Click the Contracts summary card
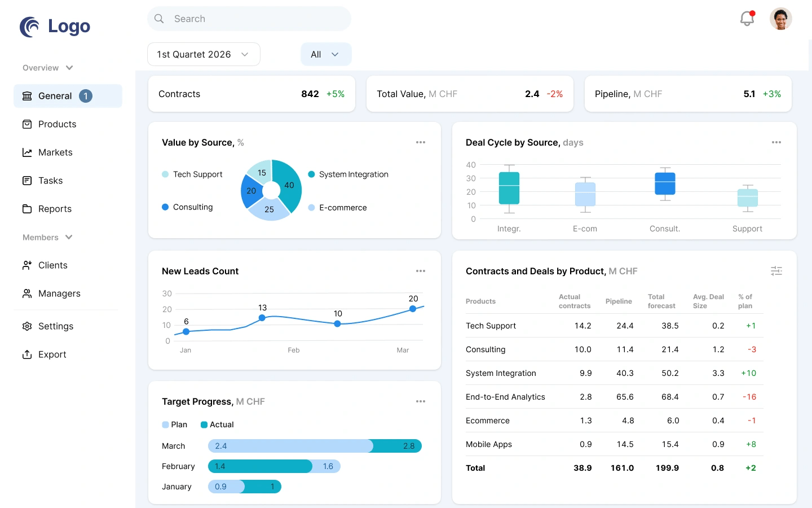The height and width of the screenshot is (508, 812). point(251,94)
